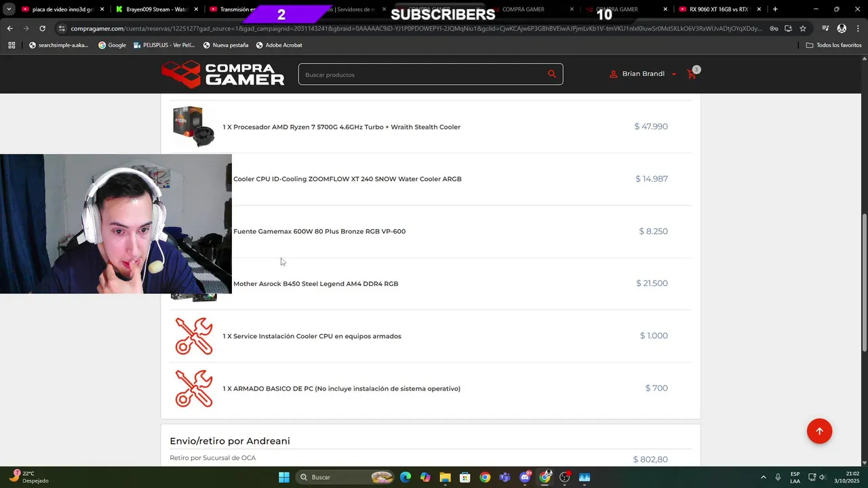
Task: Open Microsoft Teams from the taskbar
Action: click(505, 477)
